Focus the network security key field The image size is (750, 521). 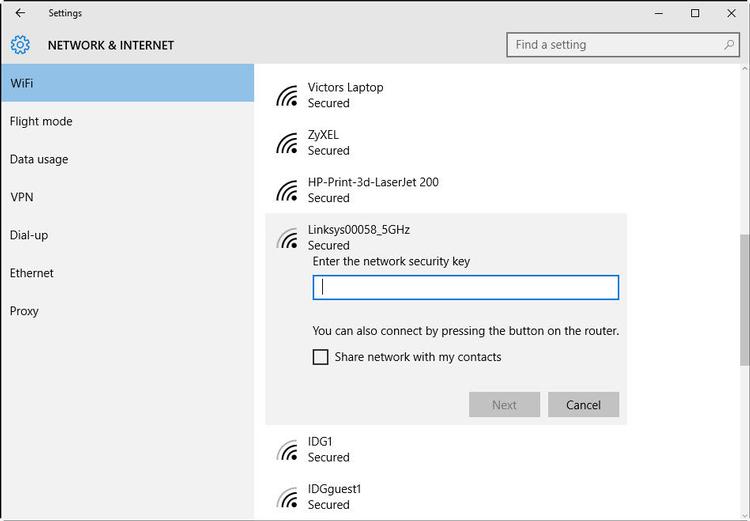coord(466,287)
